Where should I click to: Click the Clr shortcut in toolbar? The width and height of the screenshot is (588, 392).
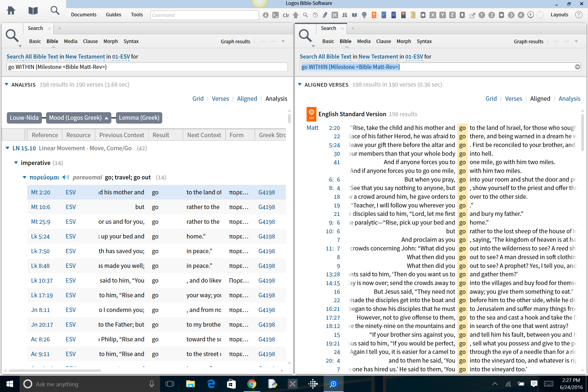click(x=286, y=15)
